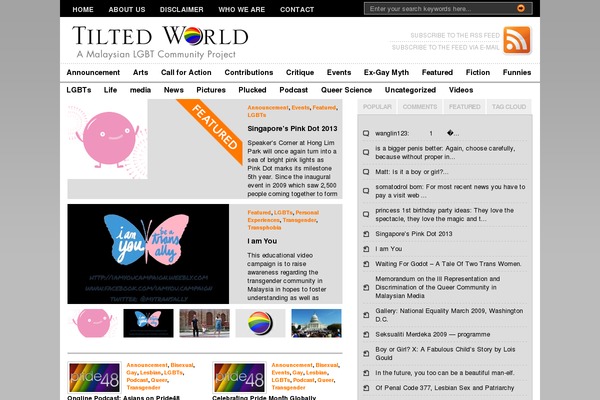
Task: Select the rainbow ball slider thumbnail
Action: (x=260, y=323)
